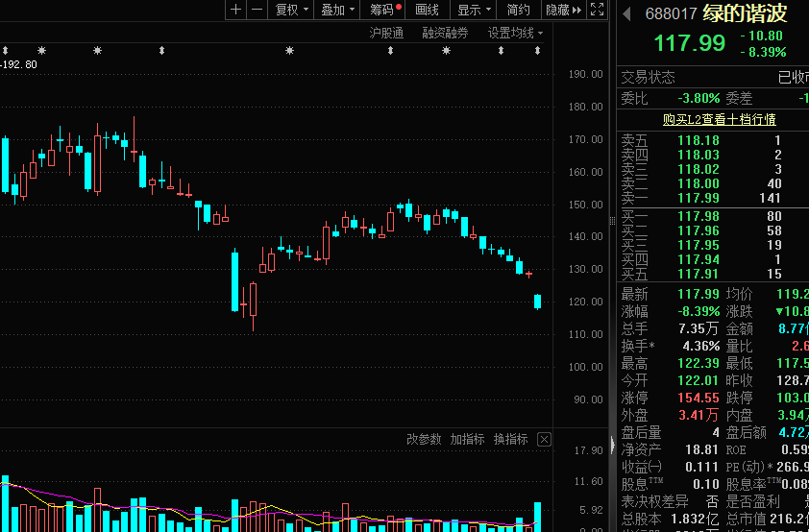The height and width of the screenshot is (532, 809).
Task: Click the 180.00 price axis label
Action: tap(585, 107)
